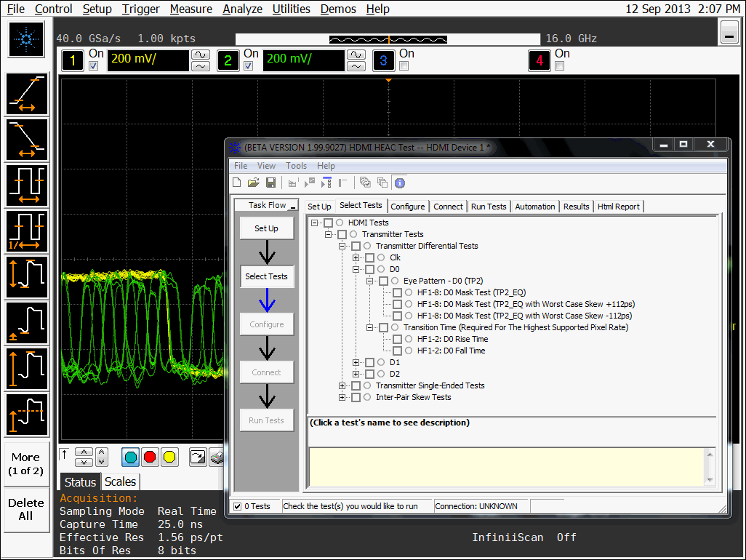This screenshot has width=746, height=560.
Task: Click the save icon in HDMI toolbar
Action: click(270, 183)
